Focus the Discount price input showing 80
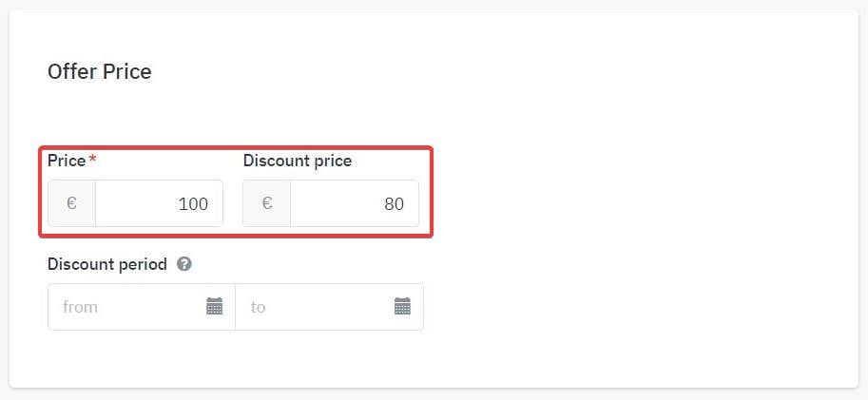Viewport: 868px width, 400px height. 355,203
